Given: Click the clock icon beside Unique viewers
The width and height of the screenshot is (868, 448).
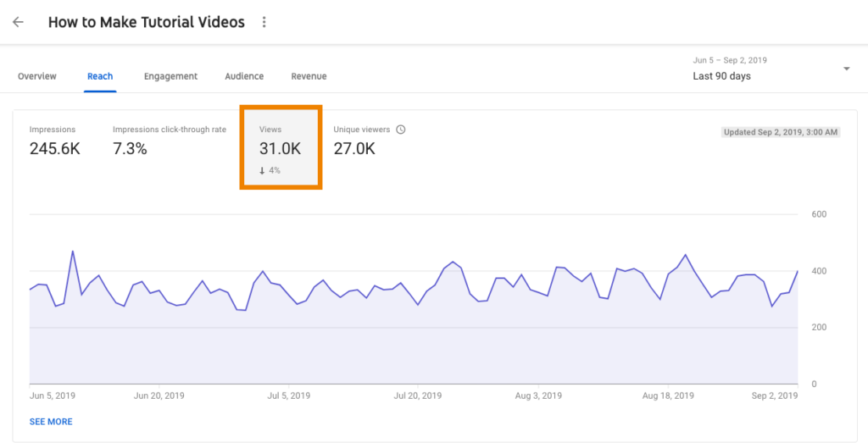Looking at the screenshot, I should pos(401,130).
